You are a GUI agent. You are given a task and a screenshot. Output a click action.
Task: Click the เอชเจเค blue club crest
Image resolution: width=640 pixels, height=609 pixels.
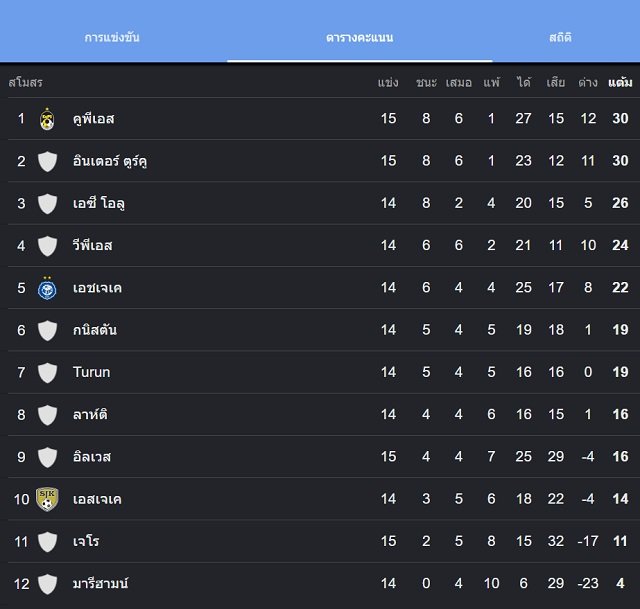[x=47, y=288]
